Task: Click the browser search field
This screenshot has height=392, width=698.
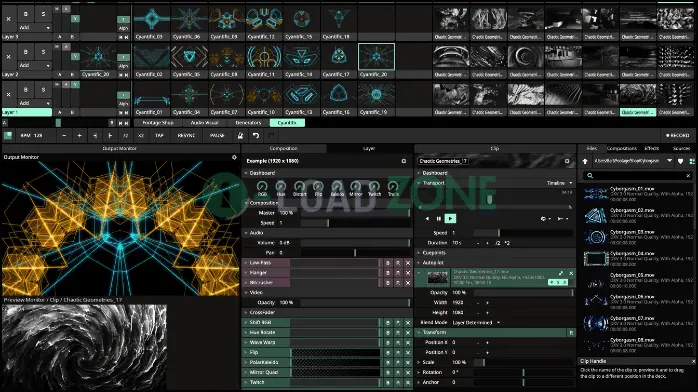Action: [637, 176]
